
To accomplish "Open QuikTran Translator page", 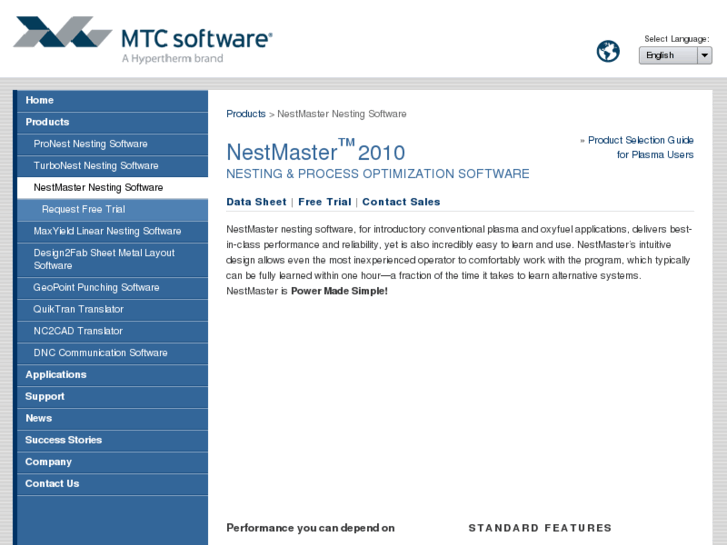I will (x=112, y=309).
